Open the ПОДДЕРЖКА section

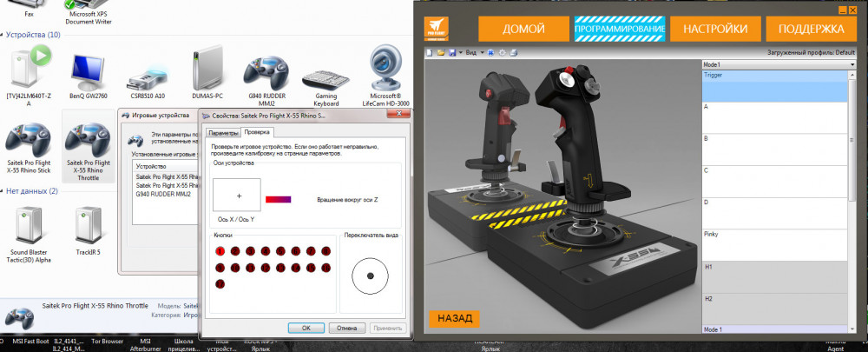click(811, 29)
